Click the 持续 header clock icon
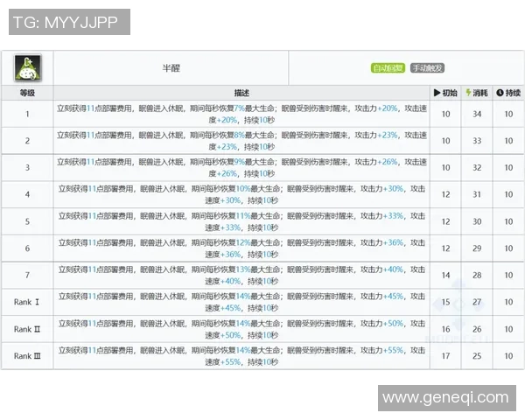This screenshot has width=525, height=420. point(500,93)
